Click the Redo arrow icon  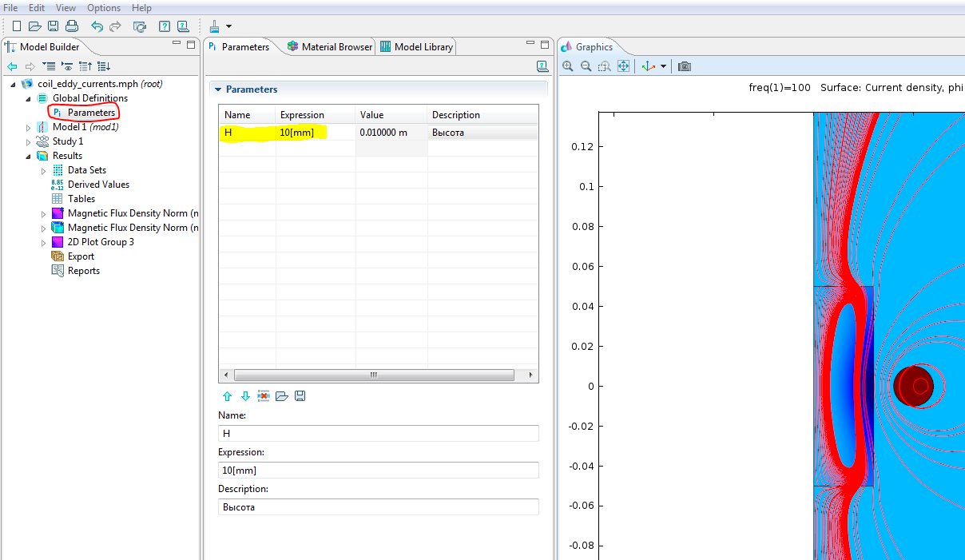[x=116, y=26]
